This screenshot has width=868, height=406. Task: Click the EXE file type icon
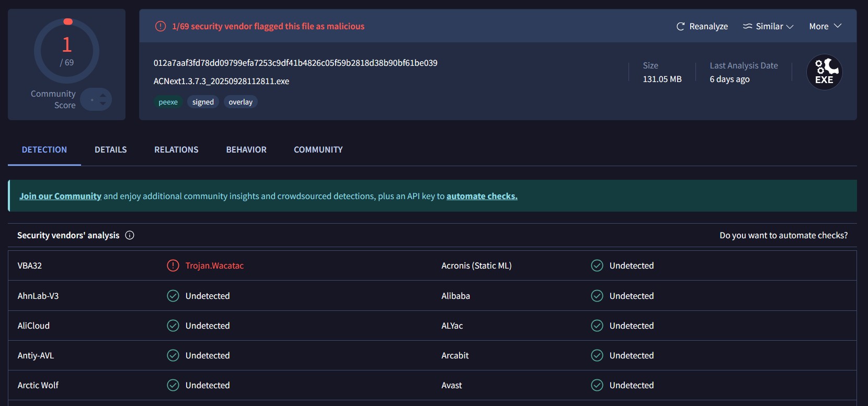824,72
